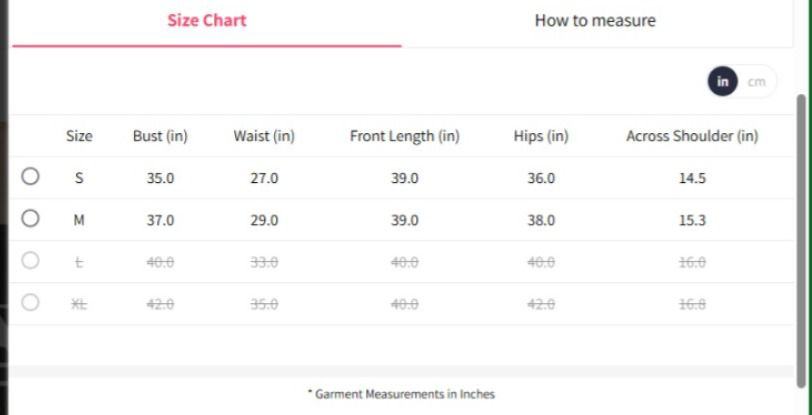This screenshot has width=812, height=415.
Task: Click the Front Length (in) column header
Action: coord(404,136)
